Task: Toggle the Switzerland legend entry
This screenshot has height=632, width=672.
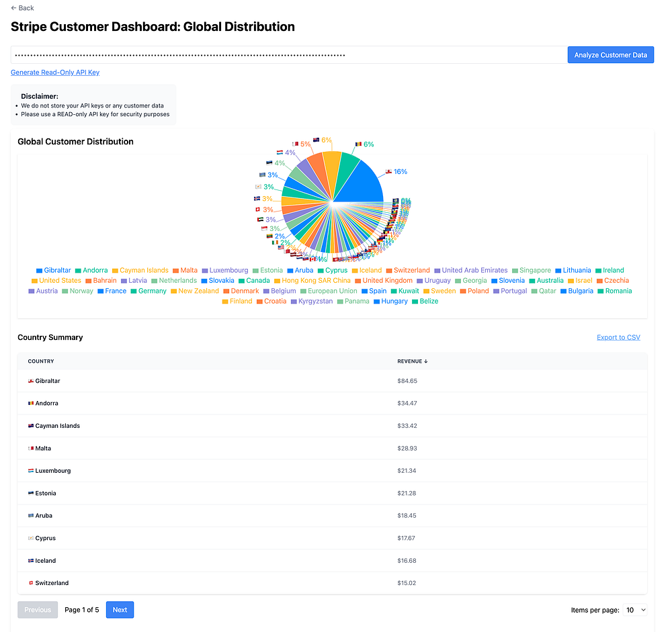Action: tap(408, 271)
